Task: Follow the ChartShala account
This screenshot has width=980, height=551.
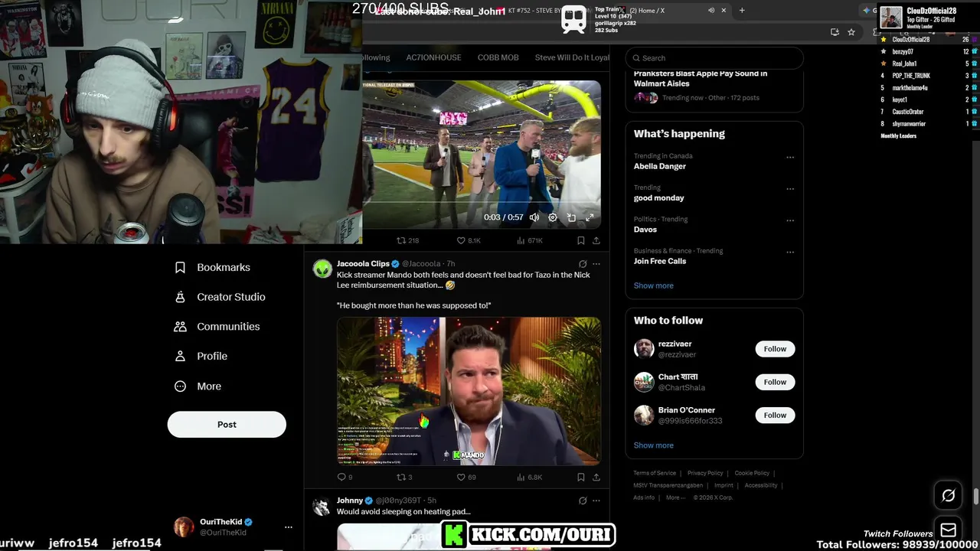Action: (775, 382)
